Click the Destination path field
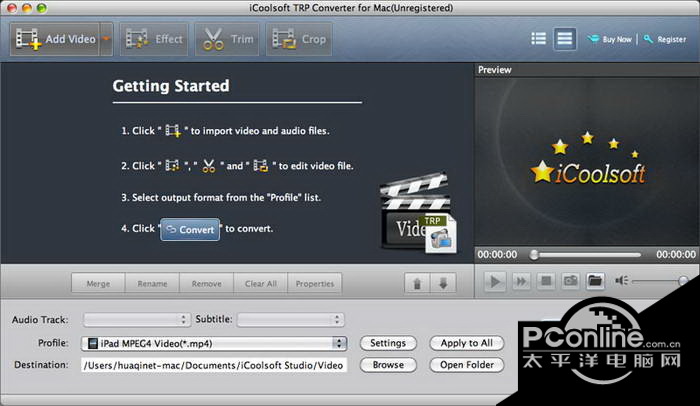 tap(214, 365)
